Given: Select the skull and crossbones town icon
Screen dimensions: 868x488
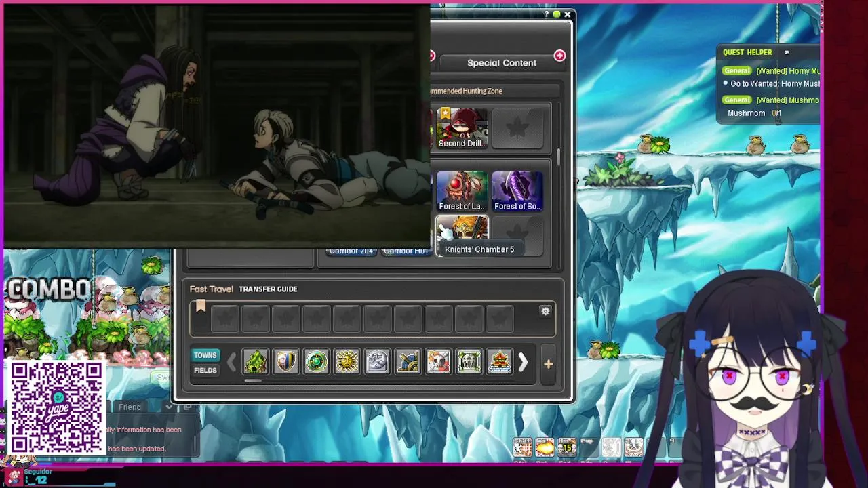Looking at the screenshot, I should point(439,362).
